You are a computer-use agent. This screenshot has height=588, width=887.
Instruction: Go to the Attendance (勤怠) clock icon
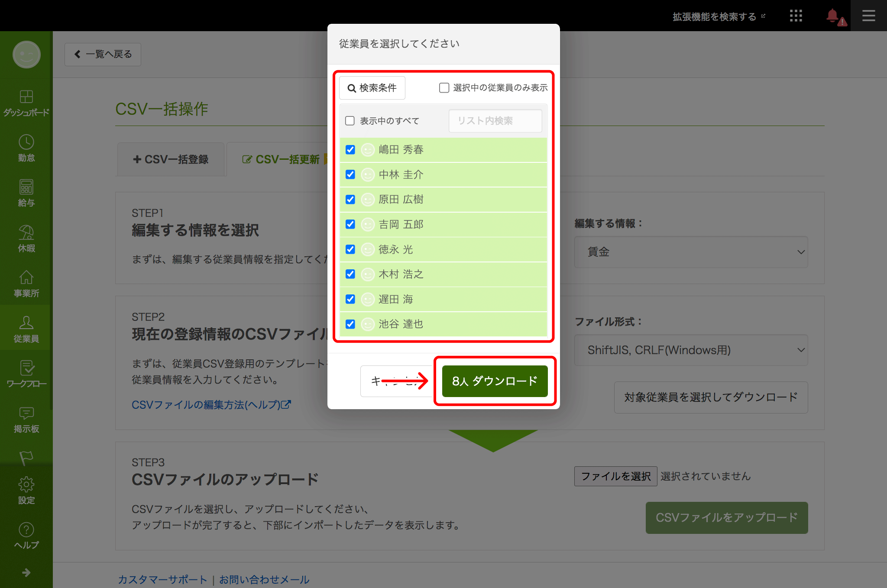click(26, 148)
